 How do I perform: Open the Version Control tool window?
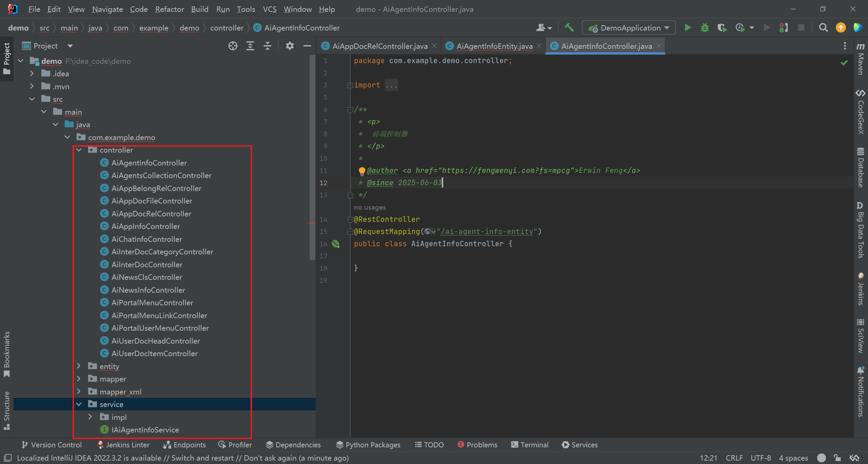pos(52,445)
